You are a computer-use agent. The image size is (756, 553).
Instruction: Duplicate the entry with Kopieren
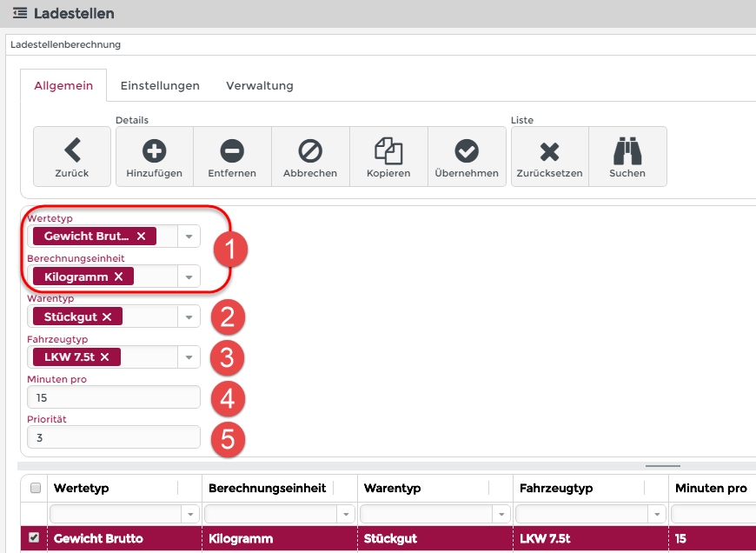(x=388, y=157)
